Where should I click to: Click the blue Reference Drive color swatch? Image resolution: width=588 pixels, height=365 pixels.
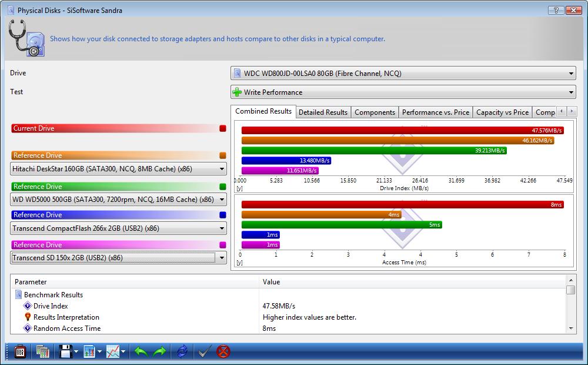[x=223, y=215]
